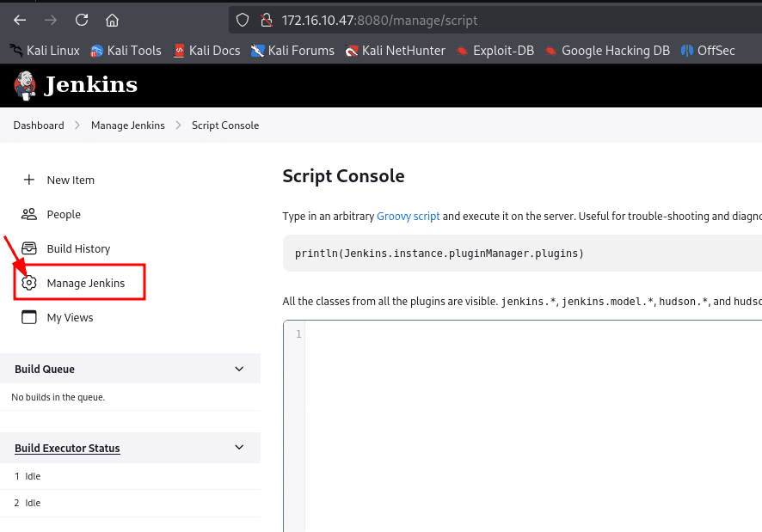
Task: Click the Manage Jenkins gear icon
Action: point(29,283)
